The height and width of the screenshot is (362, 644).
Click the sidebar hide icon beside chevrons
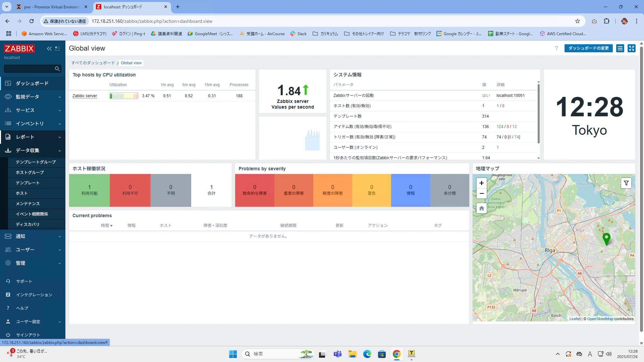click(57, 49)
